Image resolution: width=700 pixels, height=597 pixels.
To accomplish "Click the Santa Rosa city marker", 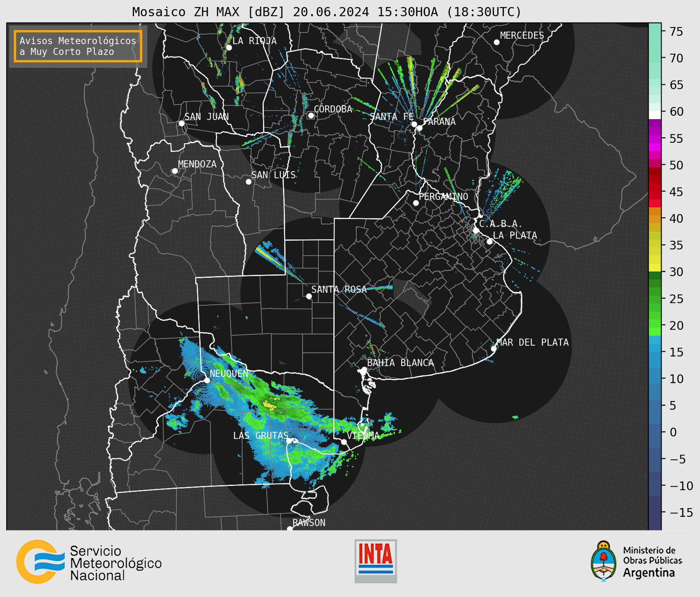I will pos(309,296).
